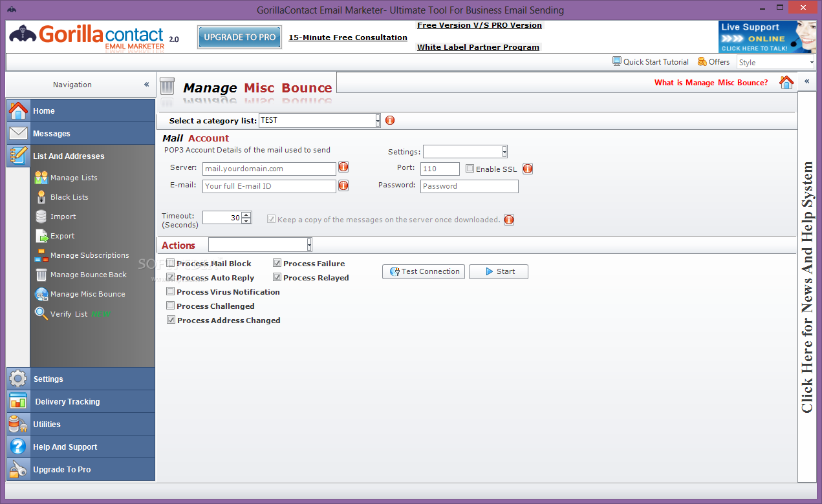822x504 pixels.
Task: Click the info icon next to Enable SSL
Action: tap(528, 169)
